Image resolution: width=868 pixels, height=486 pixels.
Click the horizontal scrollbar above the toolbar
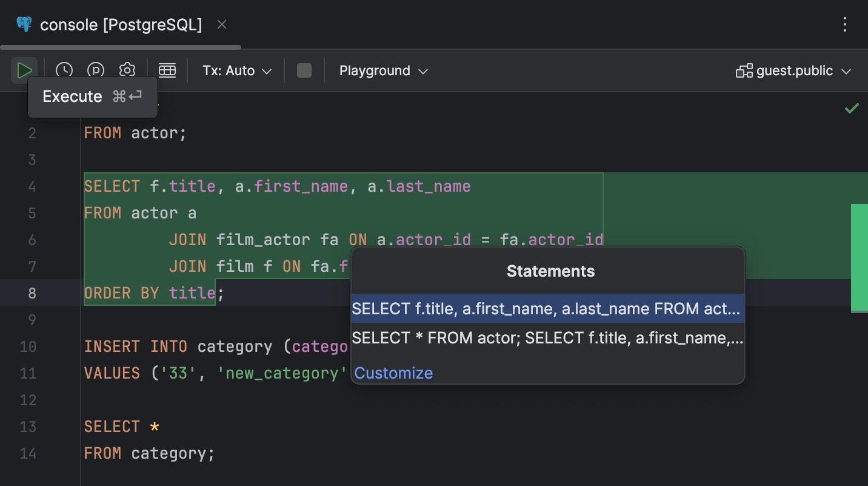[x=121, y=46]
